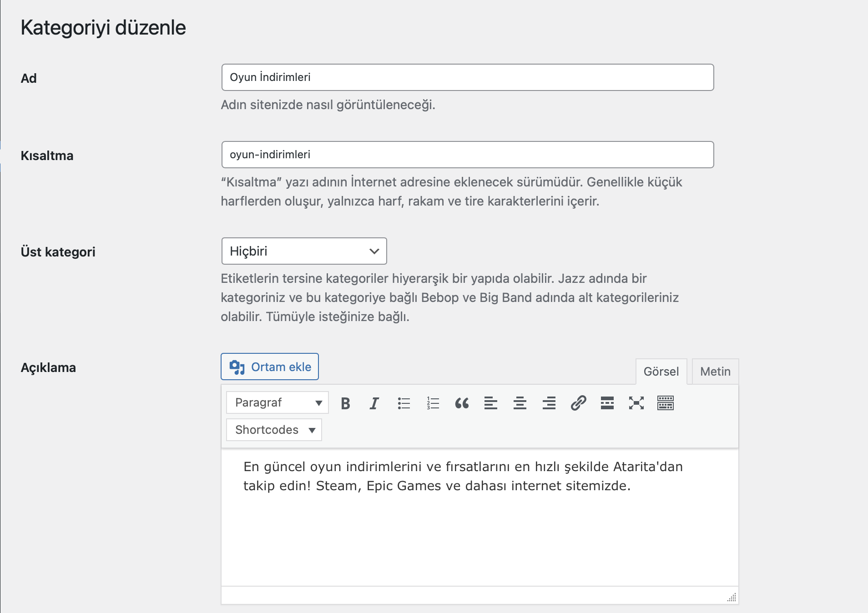868x613 pixels.
Task: Focus the Ad name input field
Action: (468, 77)
